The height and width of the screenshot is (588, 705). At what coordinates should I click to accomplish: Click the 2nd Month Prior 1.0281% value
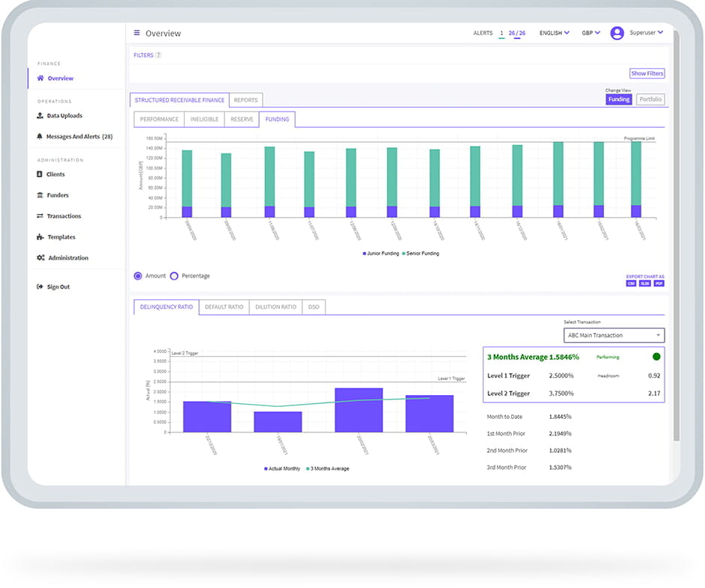[560, 450]
